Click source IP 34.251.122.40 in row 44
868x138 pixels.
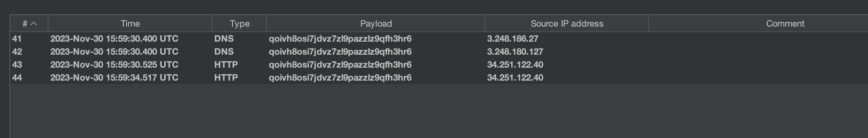515,78
